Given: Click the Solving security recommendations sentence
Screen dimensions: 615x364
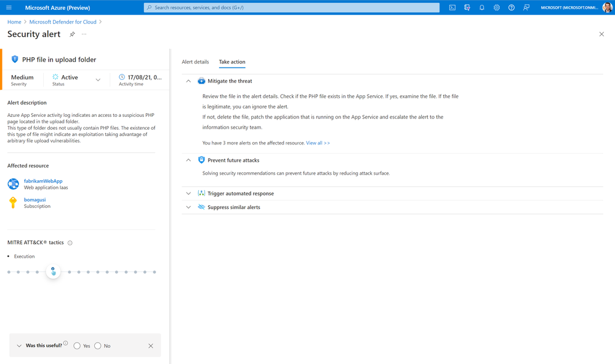Looking at the screenshot, I should (296, 173).
